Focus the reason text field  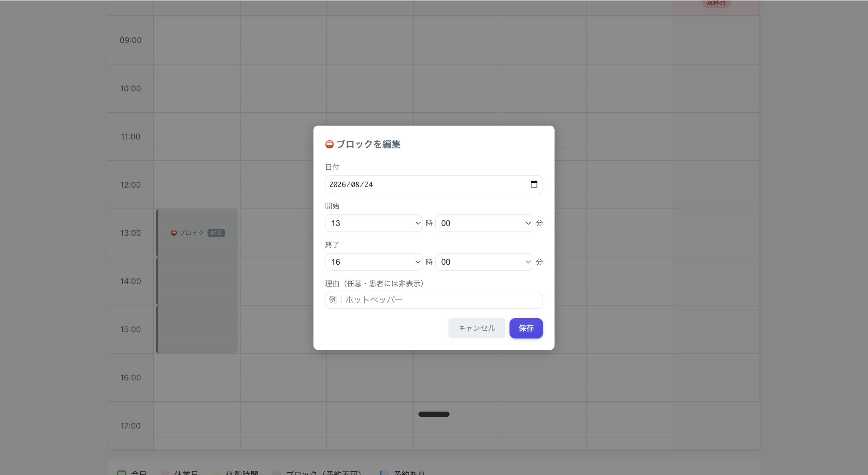[434, 300]
